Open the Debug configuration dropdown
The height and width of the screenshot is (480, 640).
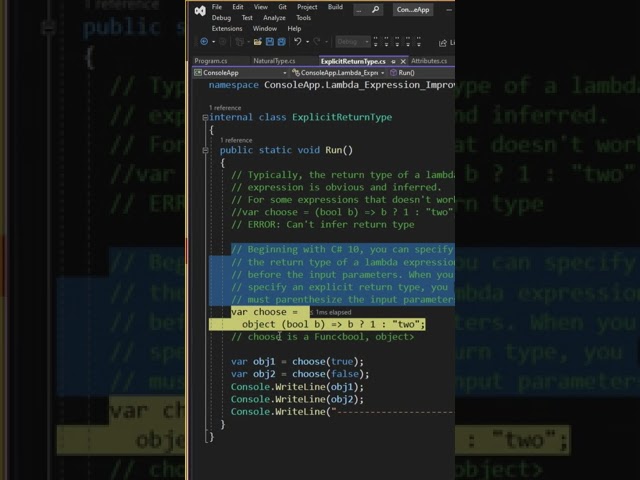click(x=353, y=42)
